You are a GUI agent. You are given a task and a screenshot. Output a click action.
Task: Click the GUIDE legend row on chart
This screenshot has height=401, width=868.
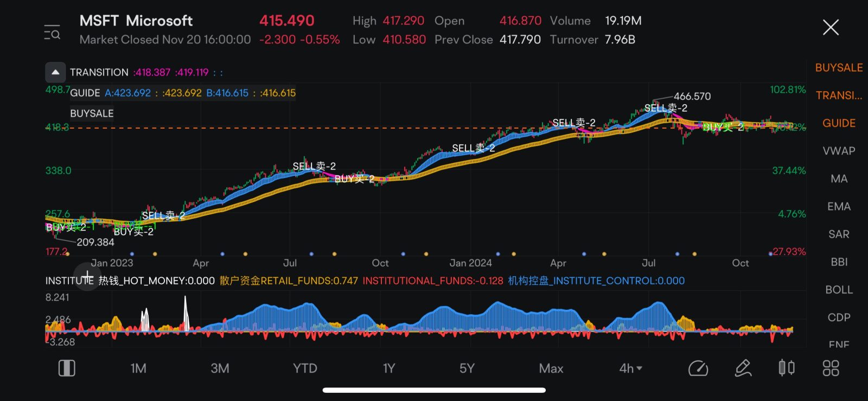pyautogui.click(x=183, y=93)
